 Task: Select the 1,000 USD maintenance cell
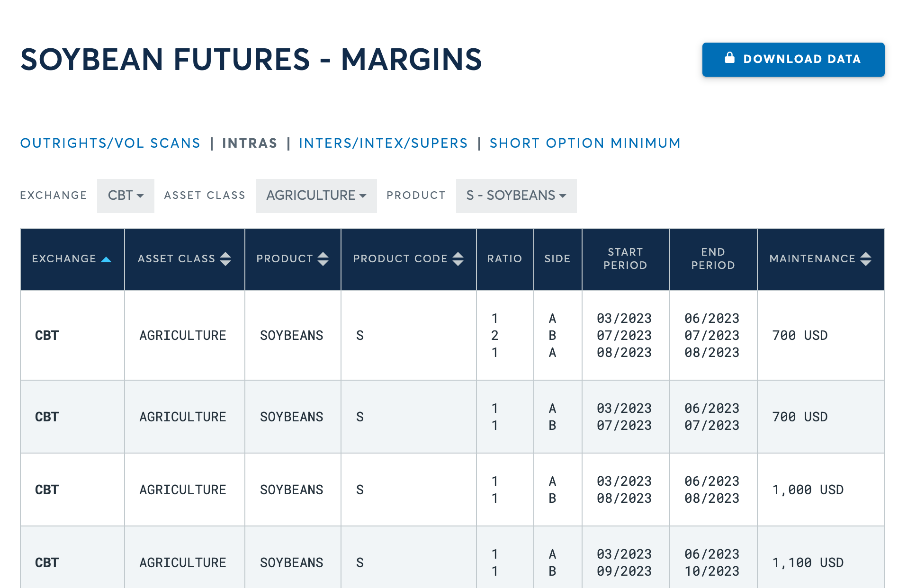coord(808,490)
